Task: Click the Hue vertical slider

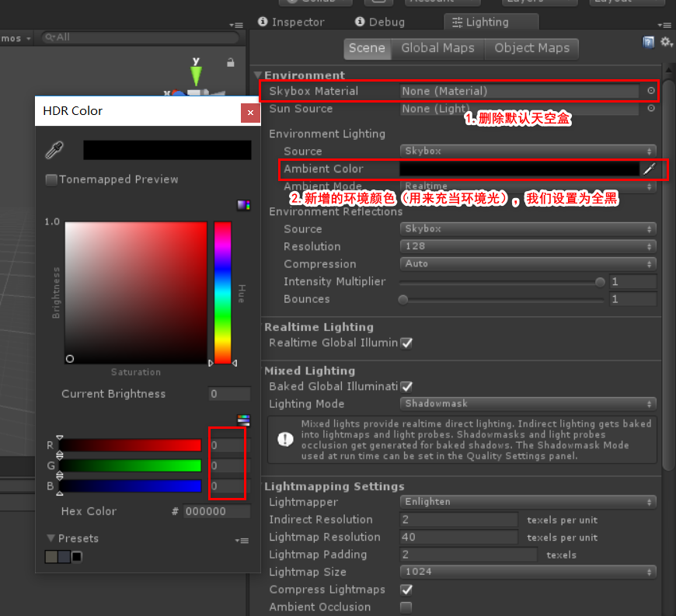Action: (x=223, y=293)
